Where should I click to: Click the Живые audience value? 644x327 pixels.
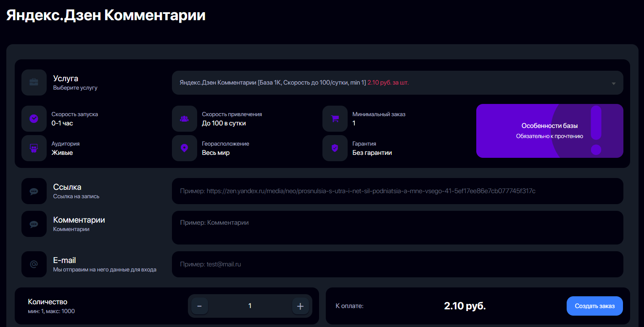click(62, 153)
